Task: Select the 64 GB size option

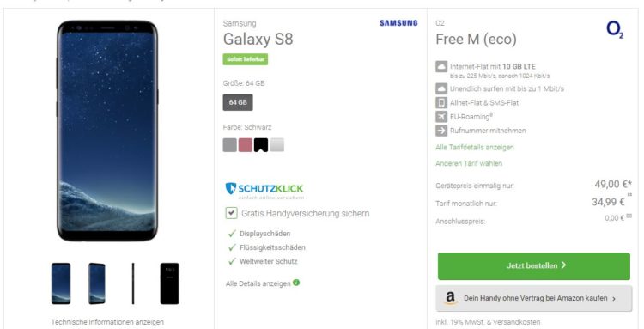Action: 238,102
